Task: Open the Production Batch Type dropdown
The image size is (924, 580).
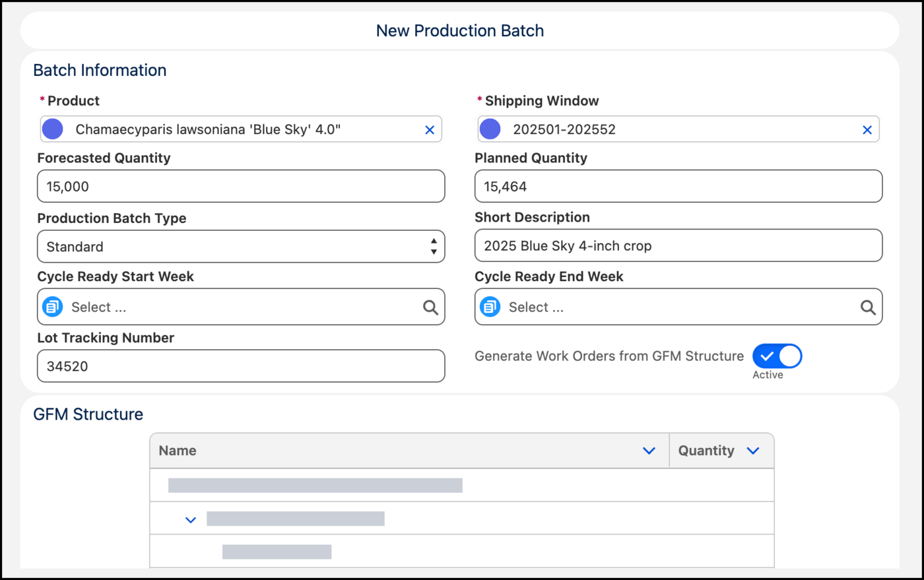Action: point(241,247)
